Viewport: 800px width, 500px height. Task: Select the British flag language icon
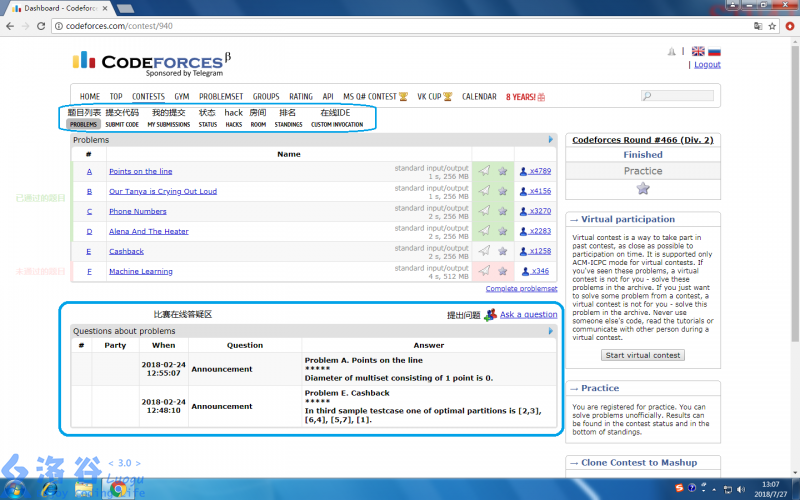pos(698,52)
